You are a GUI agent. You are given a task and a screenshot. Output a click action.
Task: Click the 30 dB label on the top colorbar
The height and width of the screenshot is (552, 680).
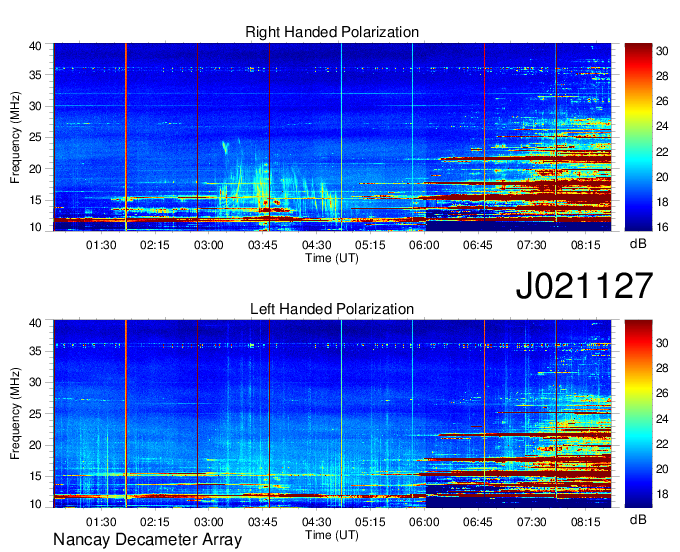662,51
